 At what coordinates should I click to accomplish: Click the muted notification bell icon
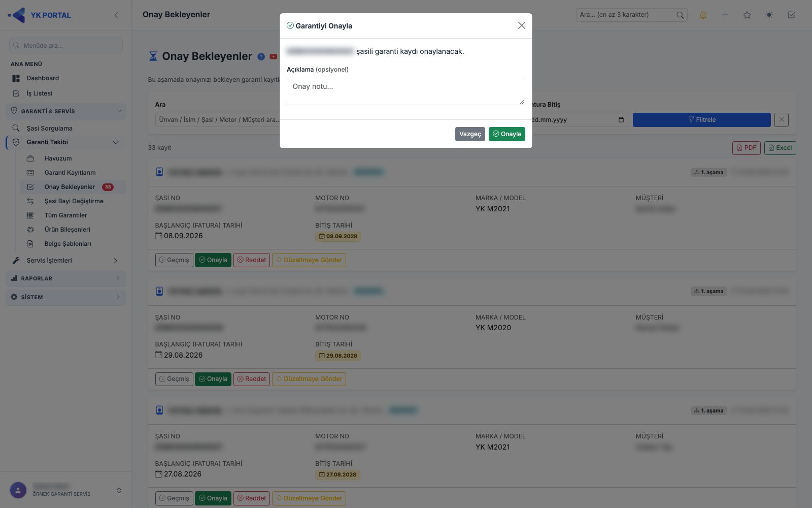703,15
